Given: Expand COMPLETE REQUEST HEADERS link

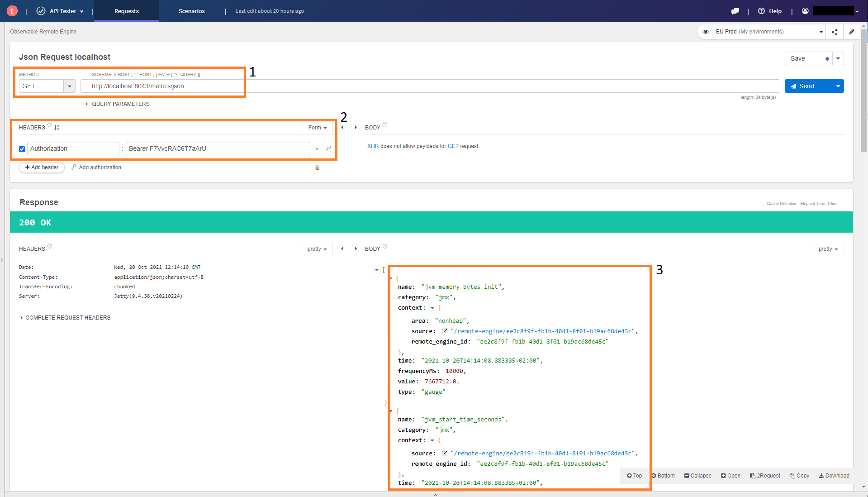Looking at the screenshot, I should coord(65,317).
